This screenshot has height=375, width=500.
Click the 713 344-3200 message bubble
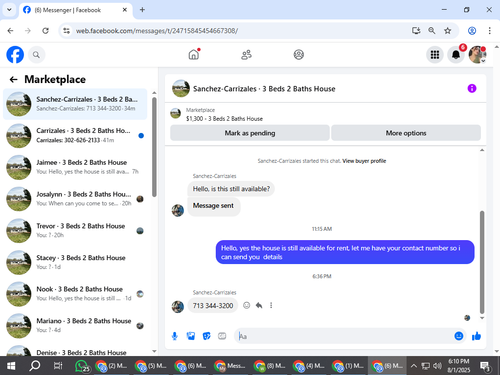tap(213, 305)
